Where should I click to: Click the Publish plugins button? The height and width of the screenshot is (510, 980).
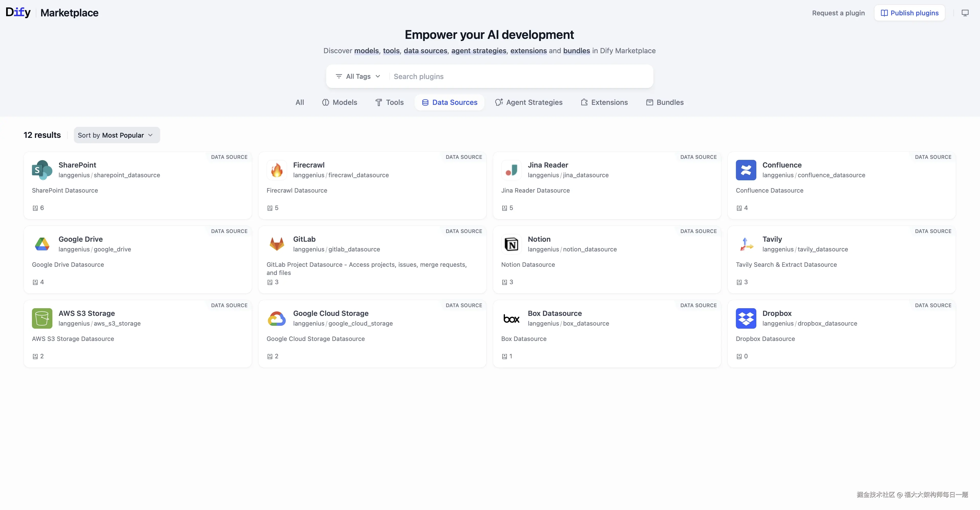click(x=909, y=13)
